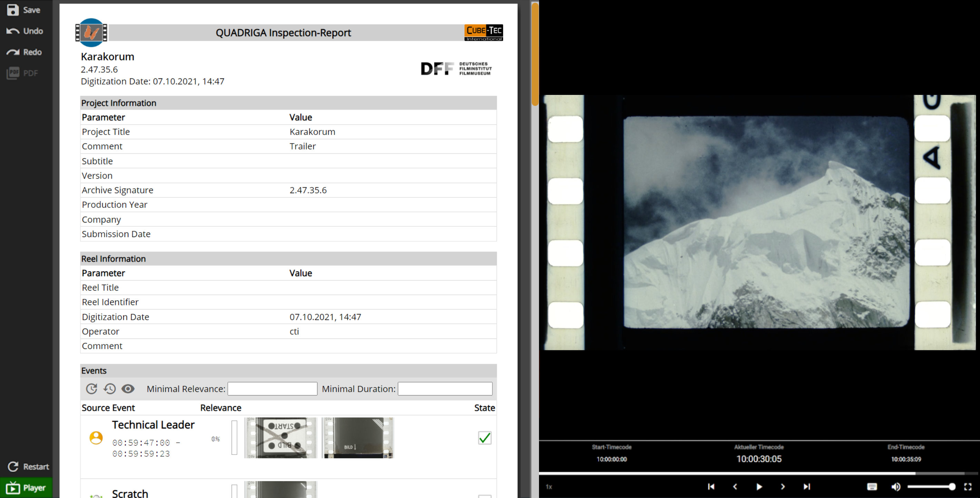Mute the player volume

(895, 487)
